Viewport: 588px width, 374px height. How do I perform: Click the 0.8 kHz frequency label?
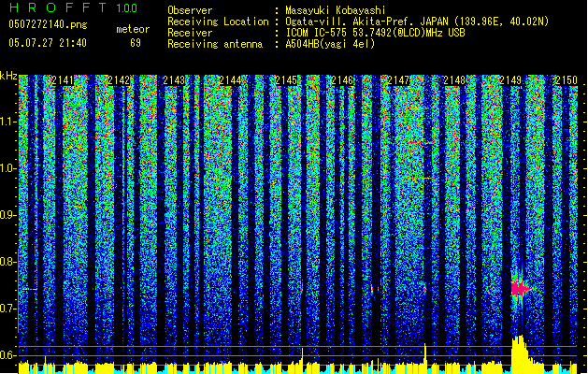[7, 262]
